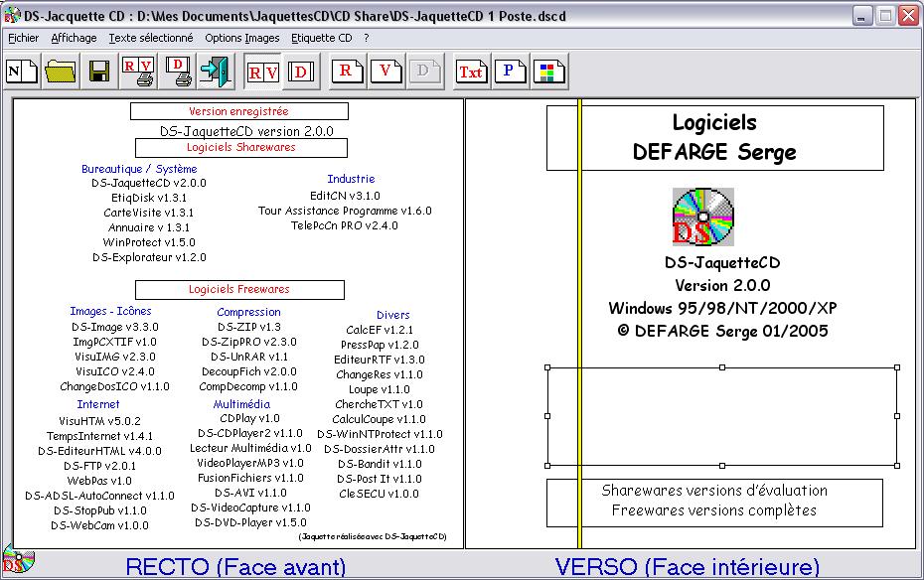Viewport: 924px width, 580px height.
Task: Print recto-verso with the RV printer icon
Action: tap(138, 72)
